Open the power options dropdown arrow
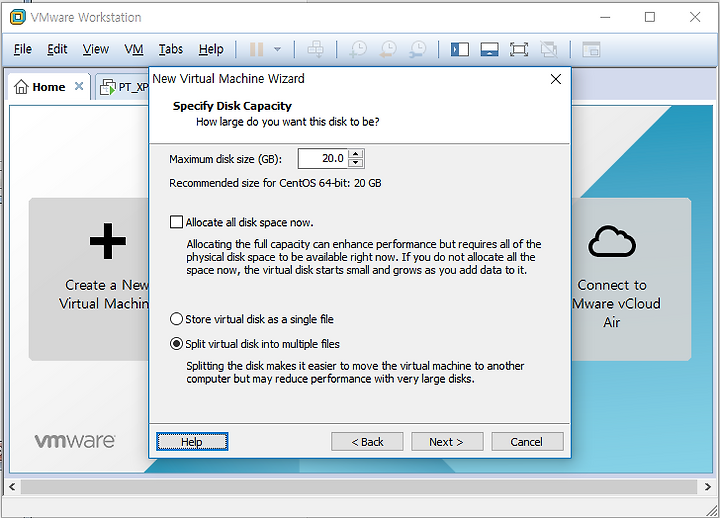 pos(277,49)
